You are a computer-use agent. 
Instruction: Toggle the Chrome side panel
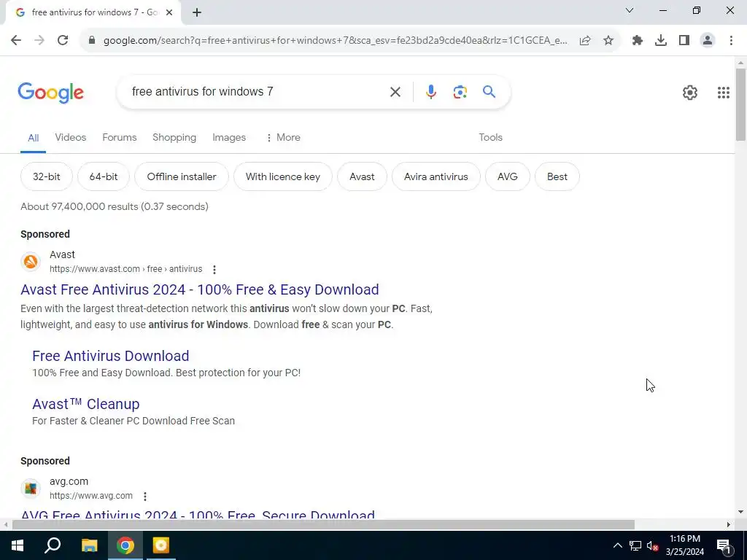tap(684, 41)
